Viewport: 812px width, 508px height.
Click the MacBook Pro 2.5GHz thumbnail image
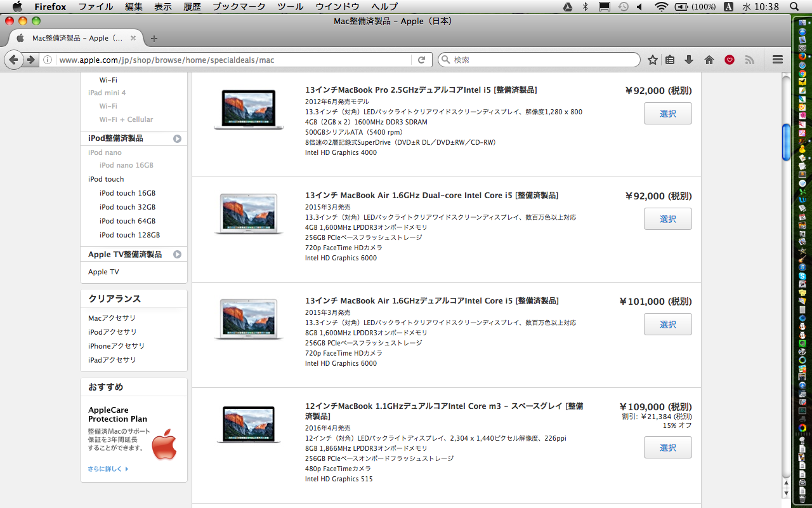pyautogui.click(x=248, y=110)
